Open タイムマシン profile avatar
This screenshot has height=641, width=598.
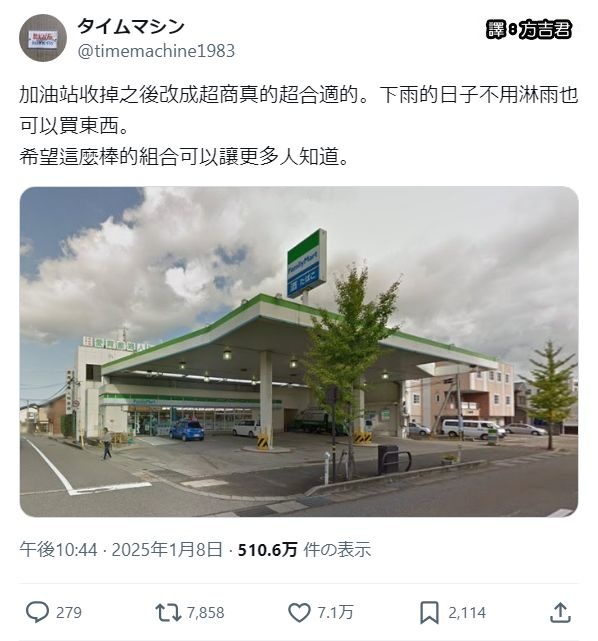pos(43,38)
